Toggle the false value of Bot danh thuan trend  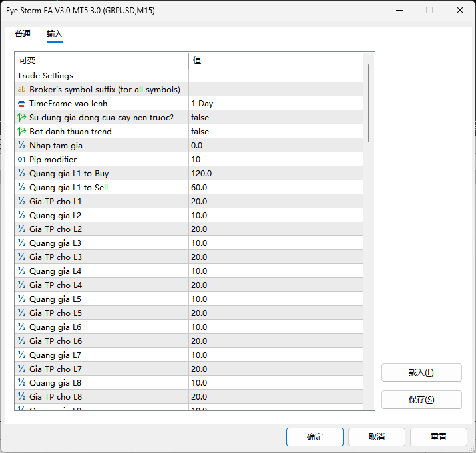click(x=200, y=132)
